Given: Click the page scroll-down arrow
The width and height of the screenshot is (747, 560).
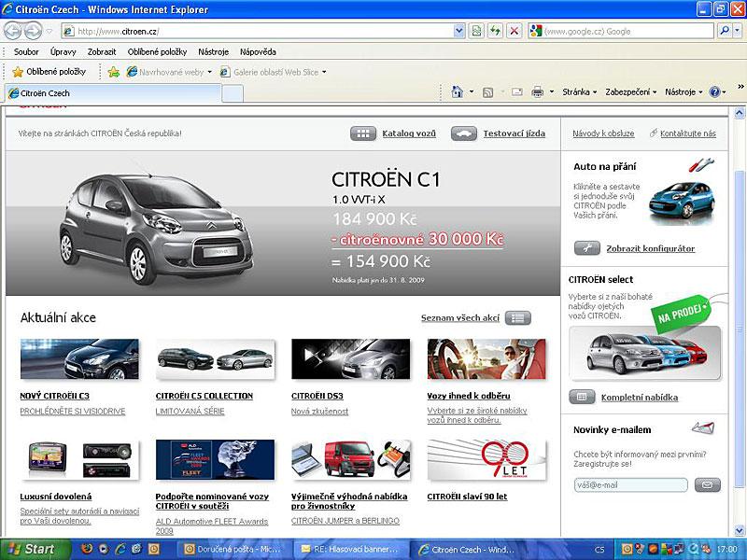Looking at the screenshot, I should point(740,529).
